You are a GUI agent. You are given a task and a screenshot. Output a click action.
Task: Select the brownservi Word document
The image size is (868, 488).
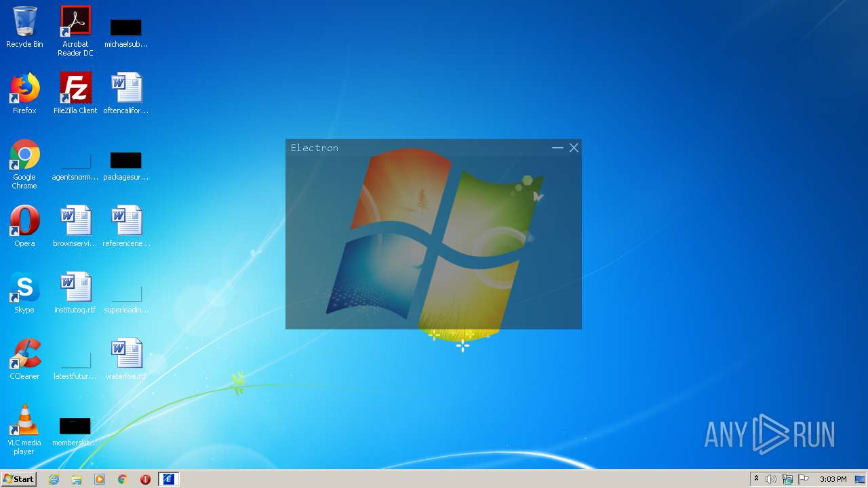pos(75,226)
